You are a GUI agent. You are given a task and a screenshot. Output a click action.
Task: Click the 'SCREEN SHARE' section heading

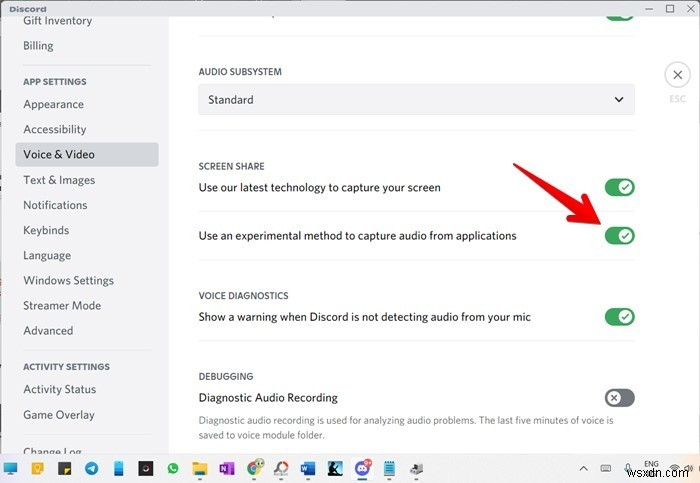[x=232, y=166]
